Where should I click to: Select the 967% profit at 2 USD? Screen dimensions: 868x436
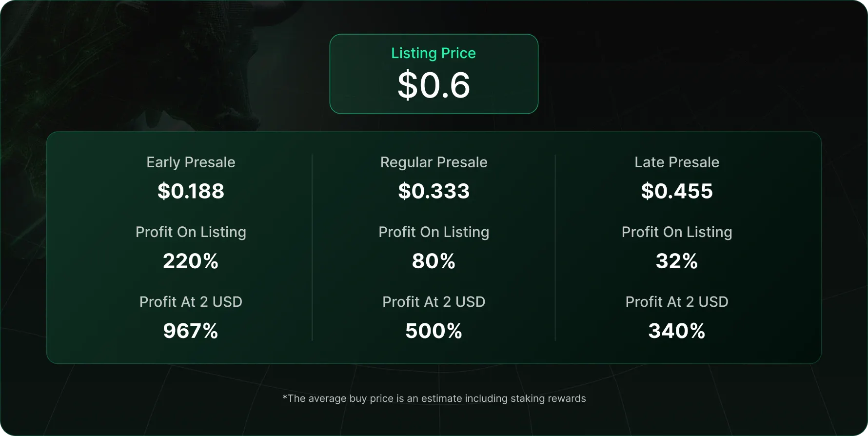[x=191, y=331]
